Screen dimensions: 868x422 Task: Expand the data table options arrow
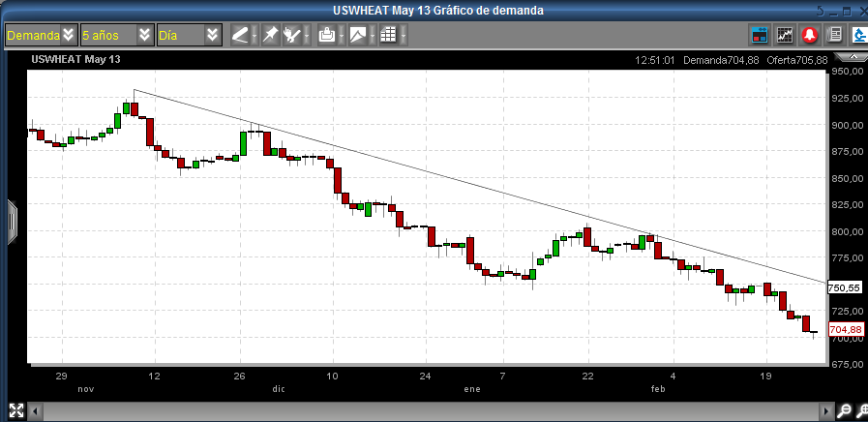[404, 36]
